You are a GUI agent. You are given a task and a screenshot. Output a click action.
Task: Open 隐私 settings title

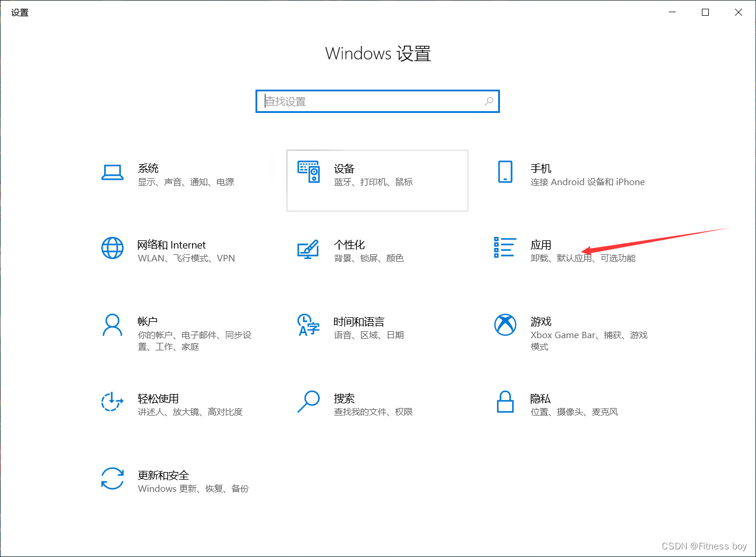coord(540,398)
